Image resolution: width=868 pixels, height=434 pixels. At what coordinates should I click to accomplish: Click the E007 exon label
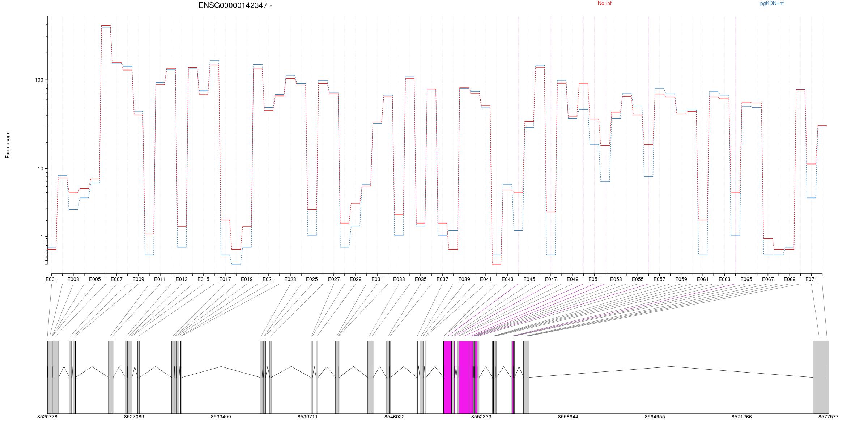click(x=116, y=279)
